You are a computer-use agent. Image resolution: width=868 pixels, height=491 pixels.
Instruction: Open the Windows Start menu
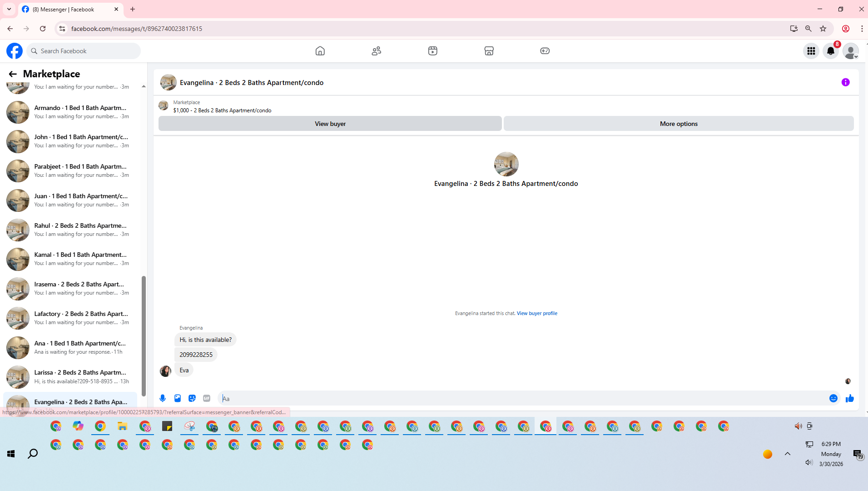(11, 454)
